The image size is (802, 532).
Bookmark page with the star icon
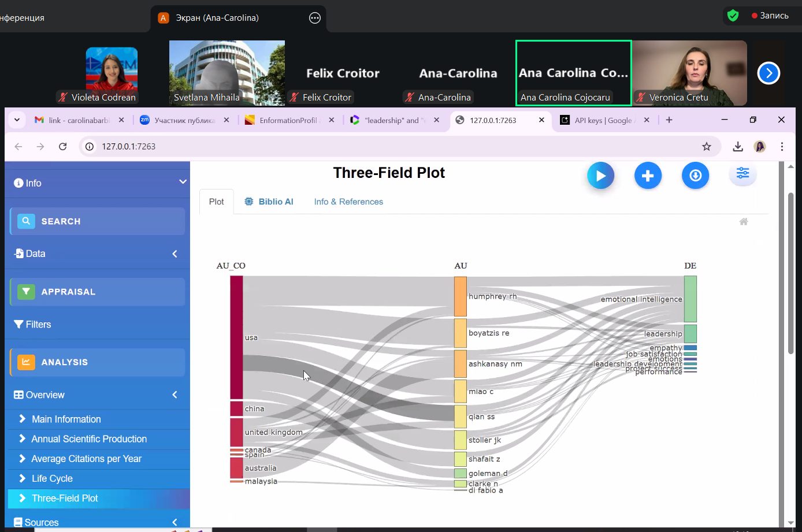point(706,147)
